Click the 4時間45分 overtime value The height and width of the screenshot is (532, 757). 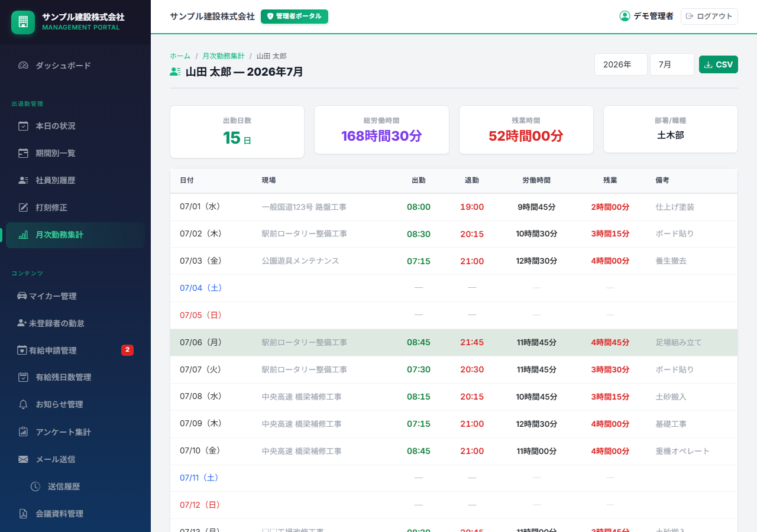pyautogui.click(x=610, y=342)
